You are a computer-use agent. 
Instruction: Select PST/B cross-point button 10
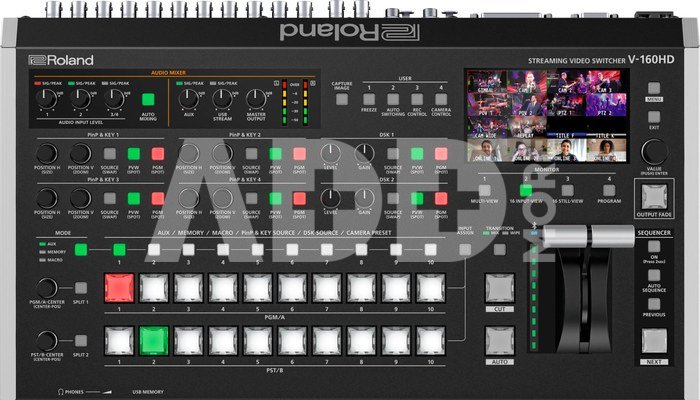pos(431,341)
